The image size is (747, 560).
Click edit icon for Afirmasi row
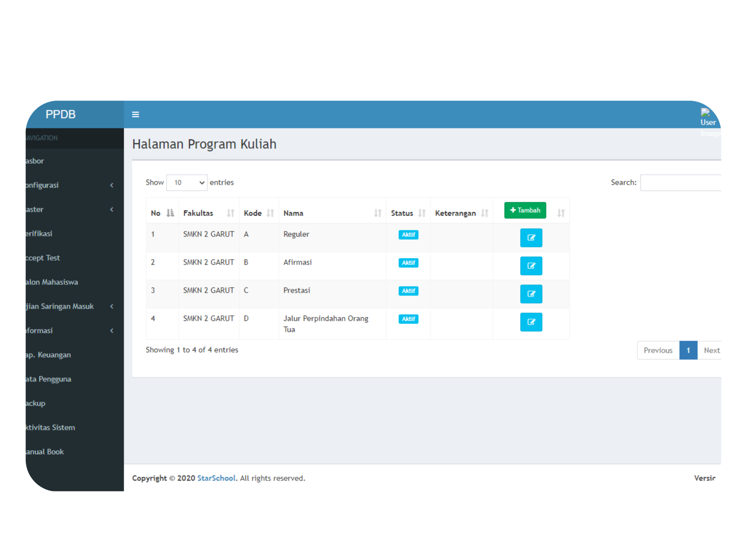[x=531, y=266]
